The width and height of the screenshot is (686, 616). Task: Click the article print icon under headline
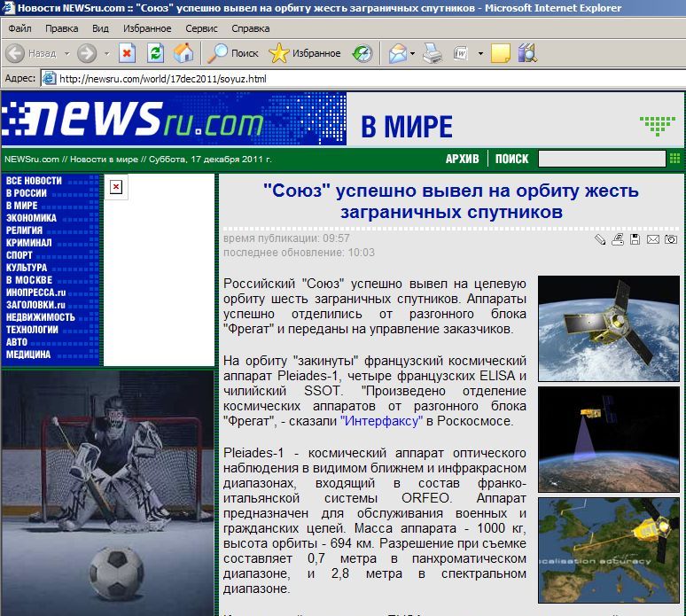618,239
